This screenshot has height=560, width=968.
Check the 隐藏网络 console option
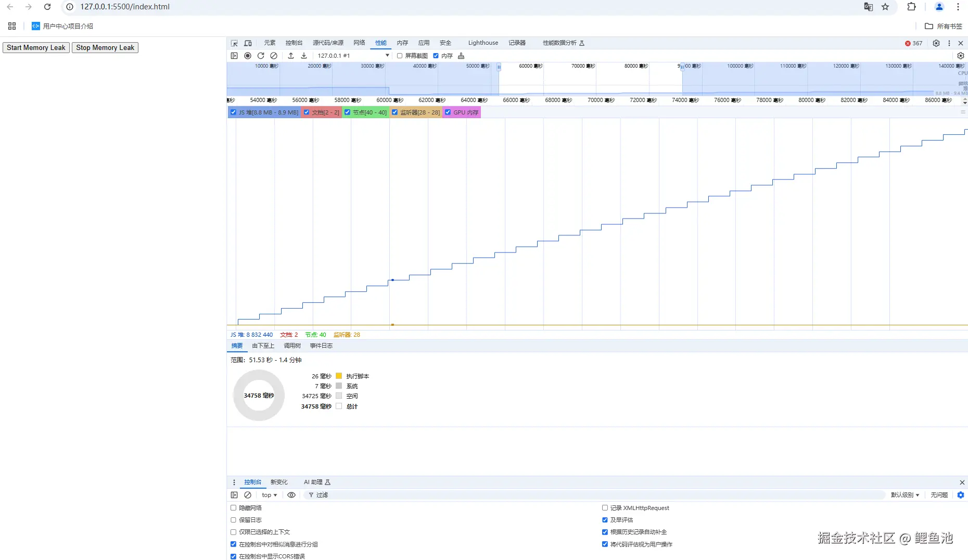pyautogui.click(x=233, y=508)
